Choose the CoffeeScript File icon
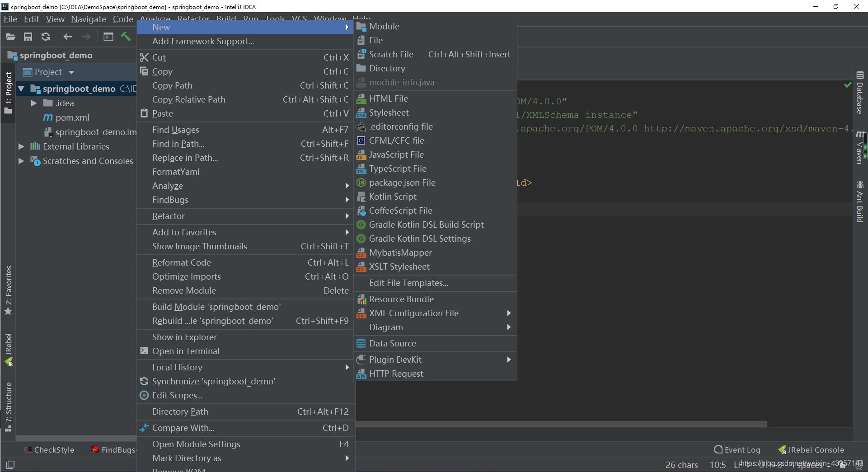Screen dimensions: 868x472 coord(361,211)
